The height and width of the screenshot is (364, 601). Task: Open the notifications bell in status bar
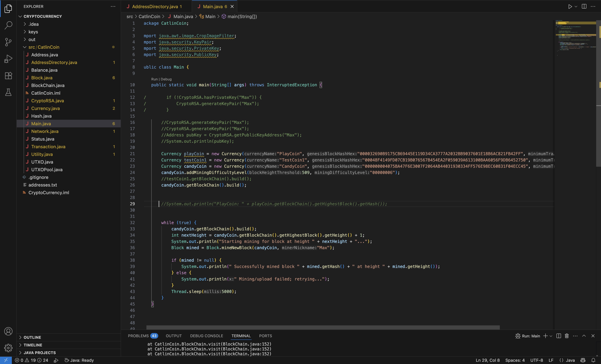(593, 360)
